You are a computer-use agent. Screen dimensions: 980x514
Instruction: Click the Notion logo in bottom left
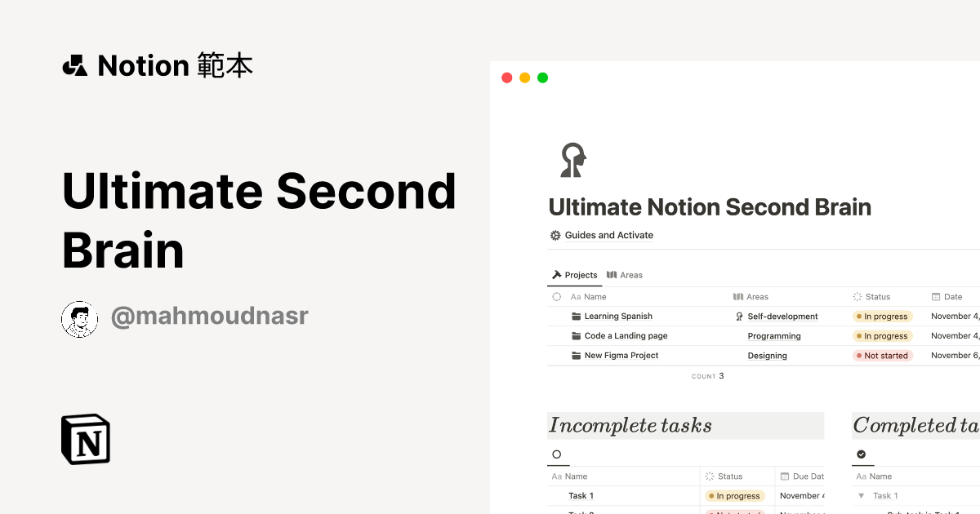[86, 439]
